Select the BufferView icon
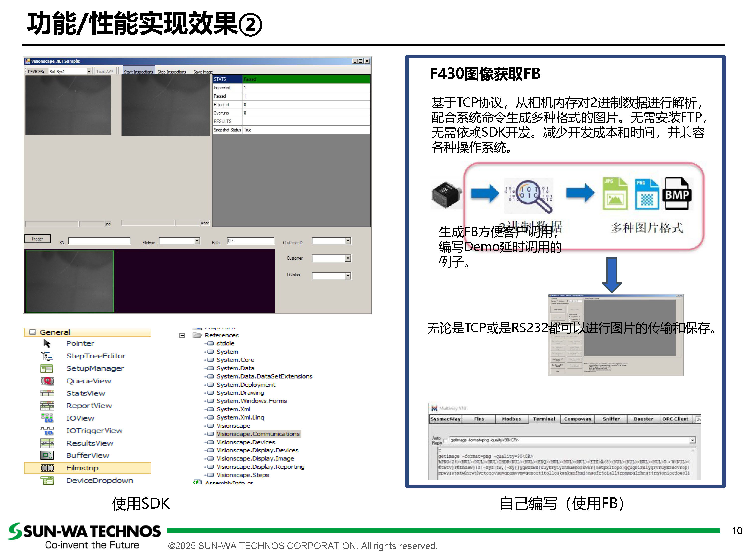747x560 pixels. click(x=47, y=456)
